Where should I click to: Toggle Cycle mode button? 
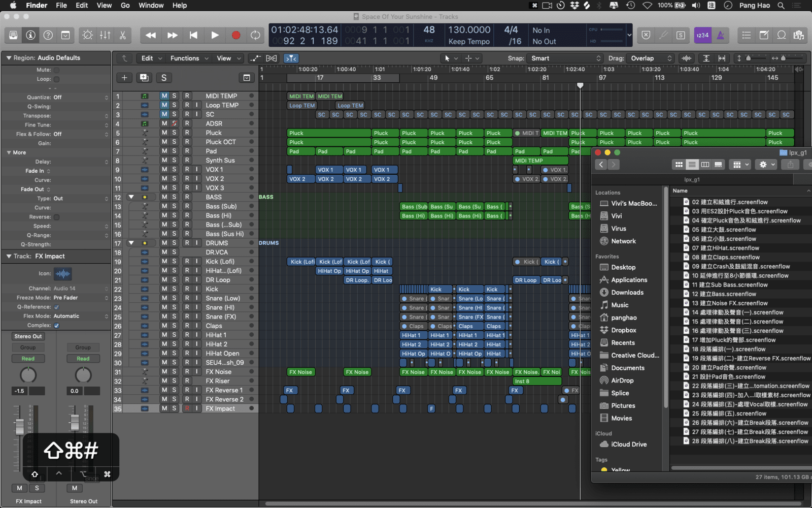pyautogui.click(x=255, y=35)
